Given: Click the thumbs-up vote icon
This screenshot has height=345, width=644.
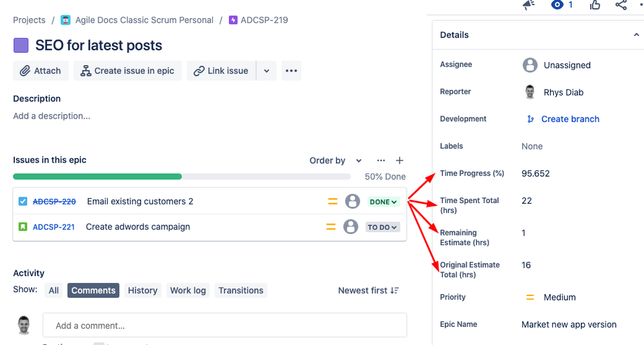Looking at the screenshot, I should tap(595, 5).
